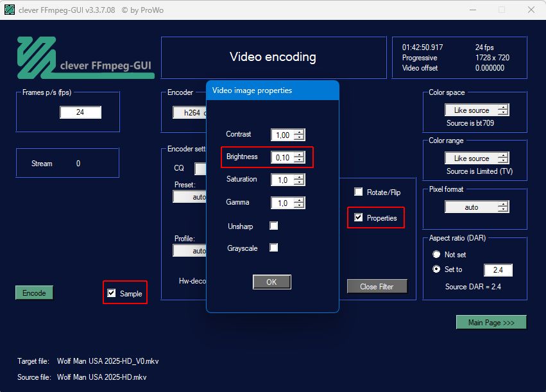
Task: Click the Brightness value field 0,10
Action: tap(282, 157)
